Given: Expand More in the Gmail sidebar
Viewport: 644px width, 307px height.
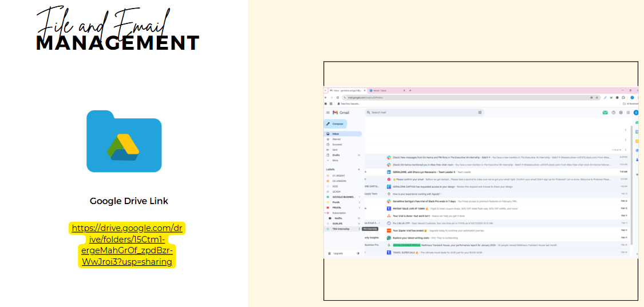Looking at the screenshot, I should point(343,161).
